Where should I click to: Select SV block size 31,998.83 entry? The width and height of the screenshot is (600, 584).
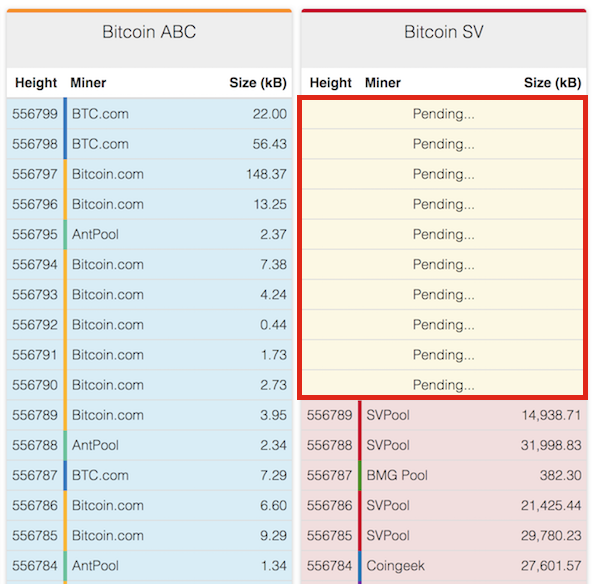pos(551,445)
